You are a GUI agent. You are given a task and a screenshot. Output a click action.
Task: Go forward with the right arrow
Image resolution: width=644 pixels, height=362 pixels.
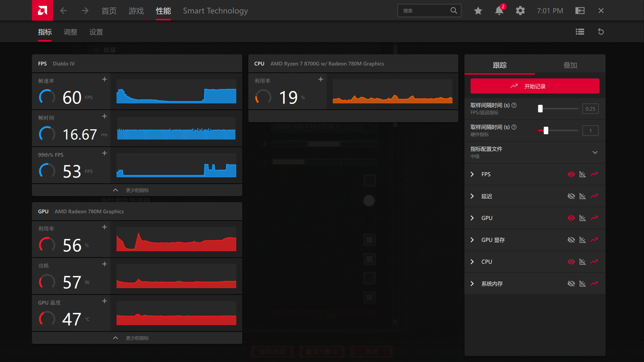pos(85,11)
